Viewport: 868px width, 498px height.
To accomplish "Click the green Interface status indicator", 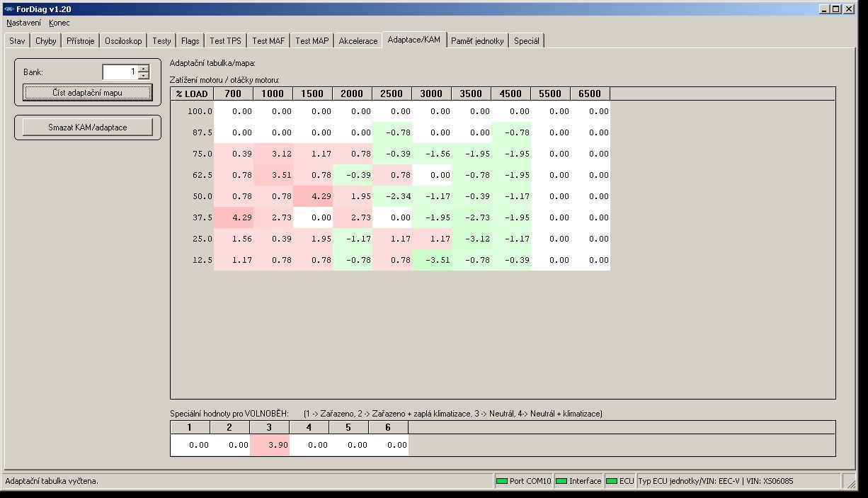I will 561,481.
